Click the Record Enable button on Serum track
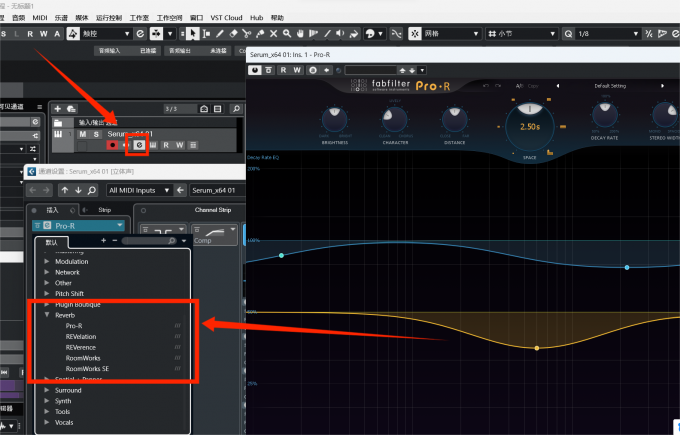The image size is (680, 435). 112,145
